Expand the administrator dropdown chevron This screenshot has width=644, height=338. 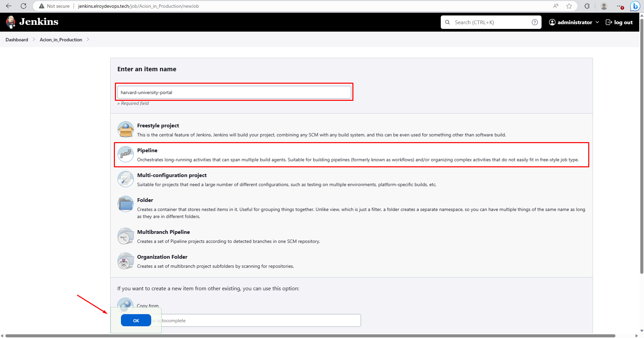pyautogui.click(x=597, y=22)
